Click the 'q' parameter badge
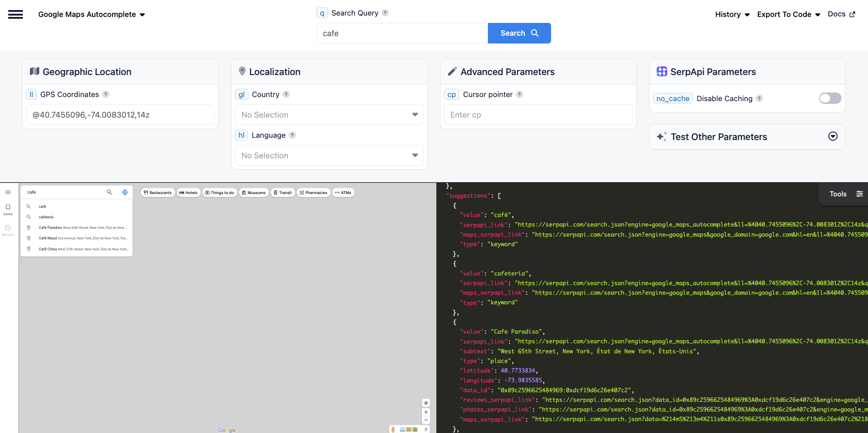Viewport: 868px width, 433px height. tap(322, 13)
